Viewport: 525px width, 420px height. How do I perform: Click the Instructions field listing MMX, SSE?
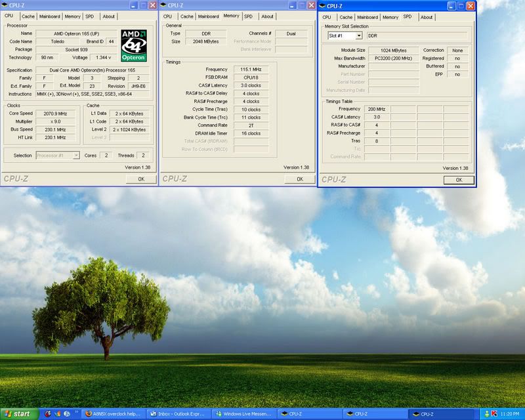(93, 94)
